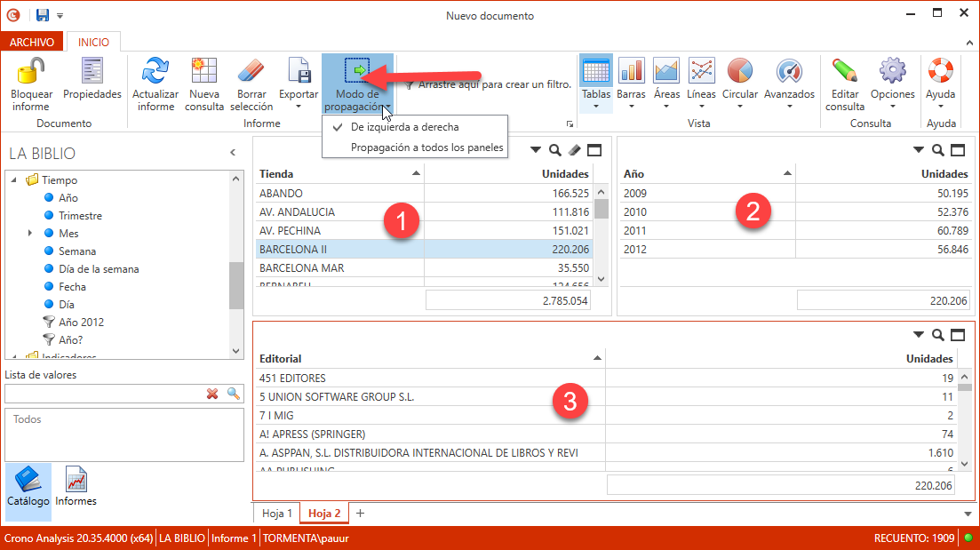
Task: Click Actualizar informe refresh icon
Action: [155, 71]
